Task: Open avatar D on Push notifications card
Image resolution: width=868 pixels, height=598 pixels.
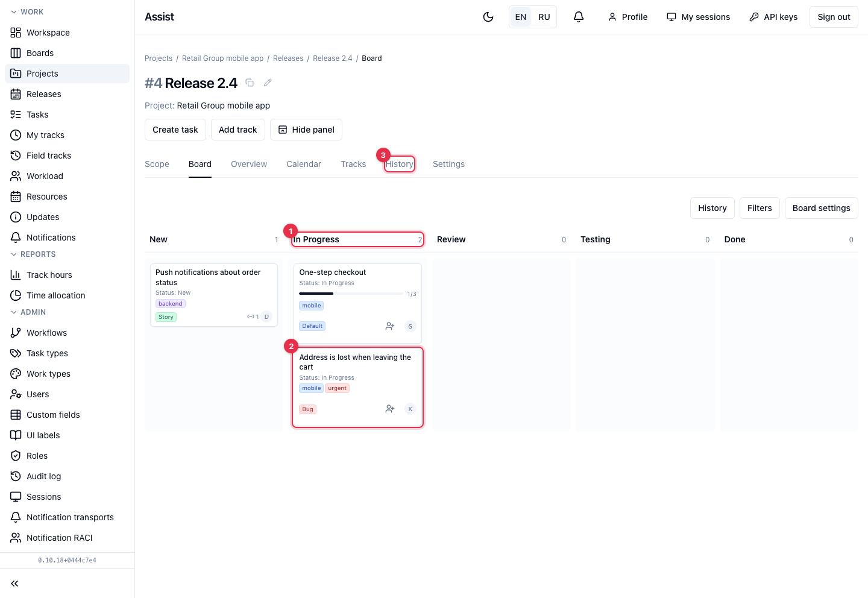Action: click(267, 316)
